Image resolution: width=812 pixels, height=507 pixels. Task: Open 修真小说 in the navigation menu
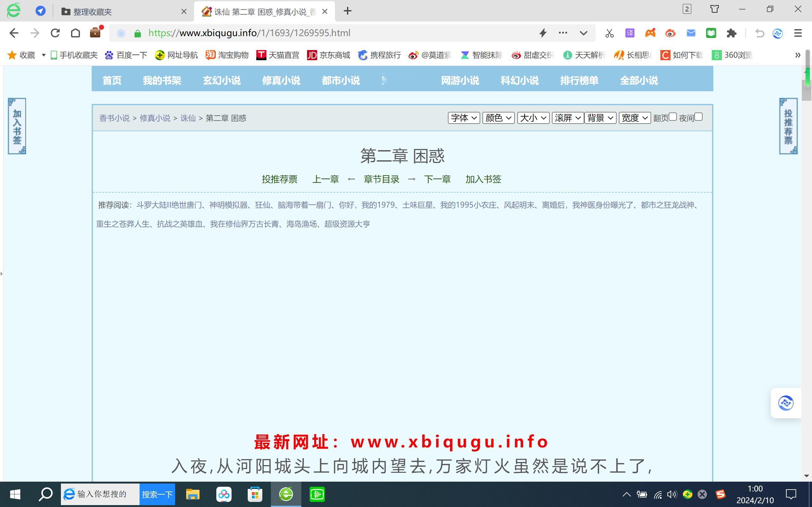pyautogui.click(x=281, y=80)
